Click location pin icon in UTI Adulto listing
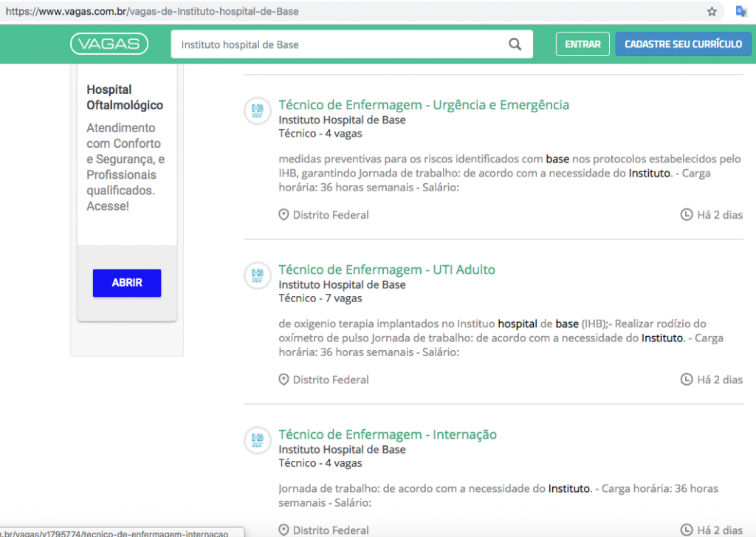This screenshot has height=537, width=756. click(x=283, y=380)
